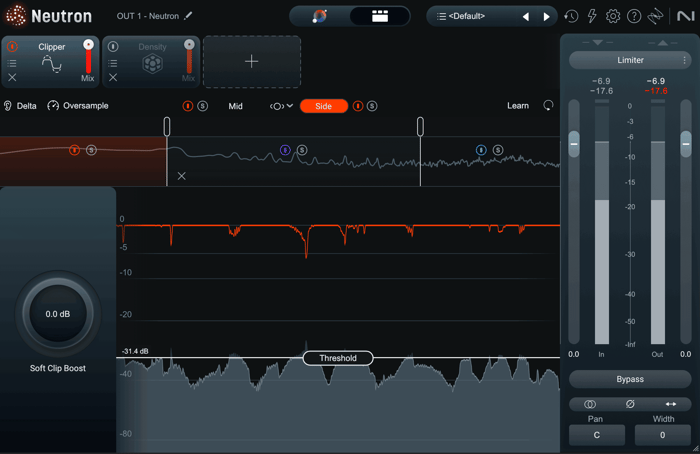This screenshot has height=454, width=700.
Task: Select the first crossover handle
Action: click(x=167, y=126)
